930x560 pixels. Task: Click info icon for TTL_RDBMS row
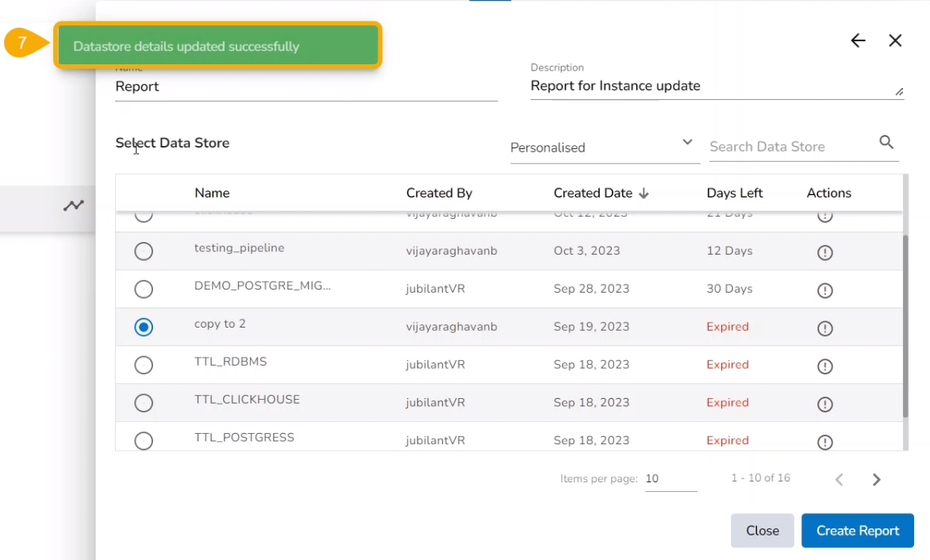coord(824,366)
